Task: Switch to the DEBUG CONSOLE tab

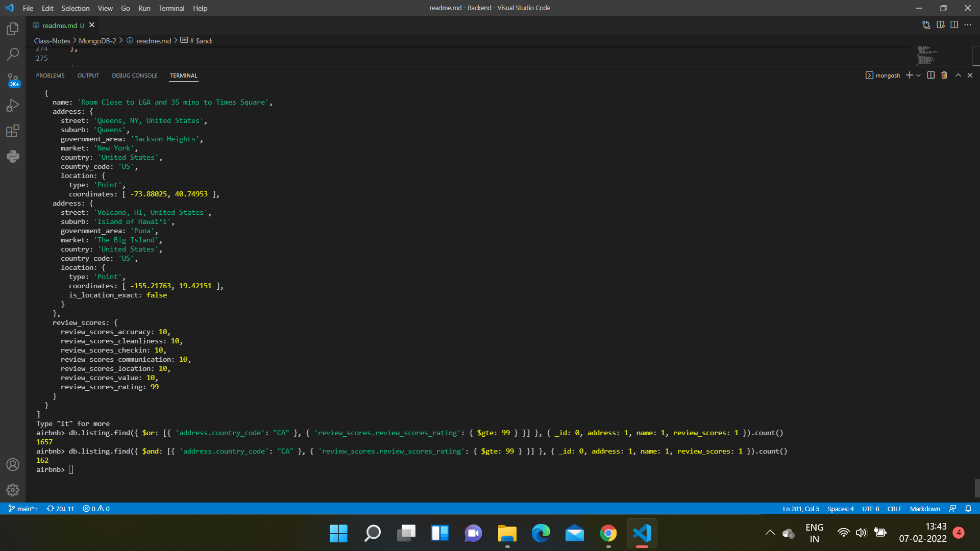Action: click(x=134, y=76)
